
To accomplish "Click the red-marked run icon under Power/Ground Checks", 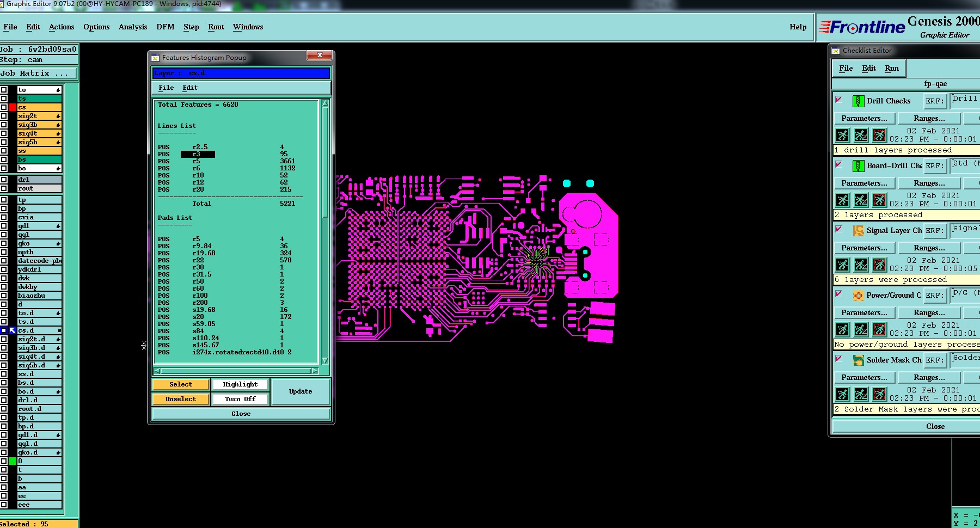I will (861, 329).
